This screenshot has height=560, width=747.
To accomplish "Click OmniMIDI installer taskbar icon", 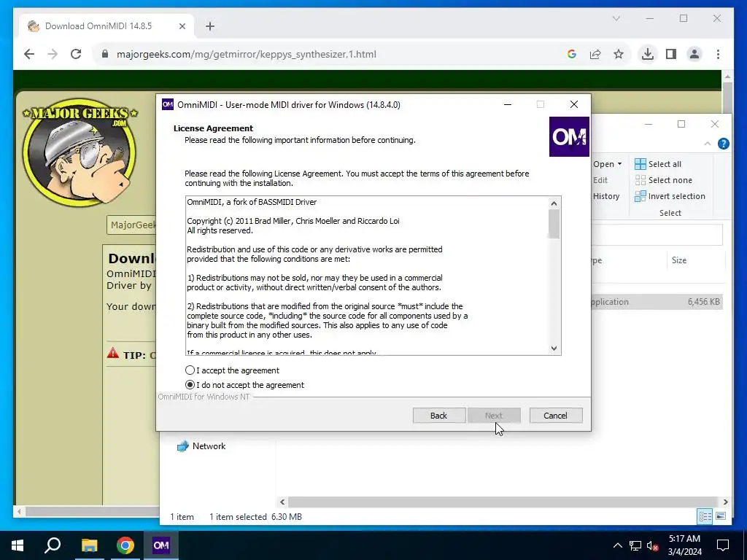I will [161, 545].
